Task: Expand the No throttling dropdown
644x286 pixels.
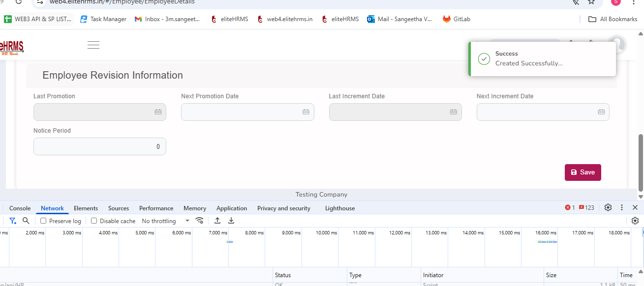Action: (165, 221)
